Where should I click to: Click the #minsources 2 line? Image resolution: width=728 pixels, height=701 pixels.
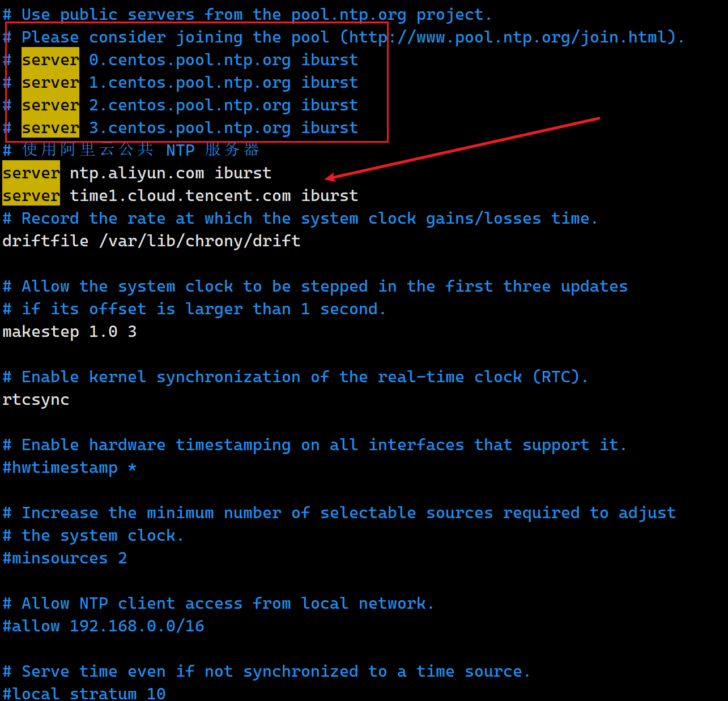[x=65, y=558]
